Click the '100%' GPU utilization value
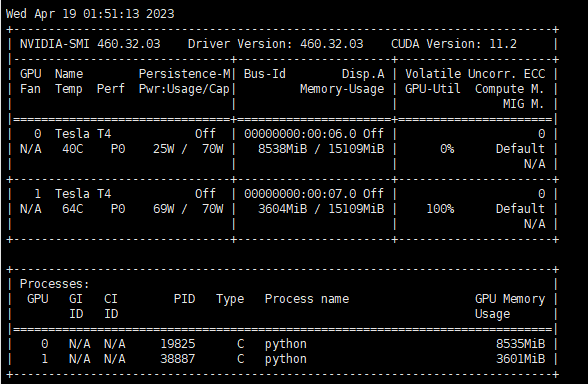The image size is (588, 384). tap(440, 209)
